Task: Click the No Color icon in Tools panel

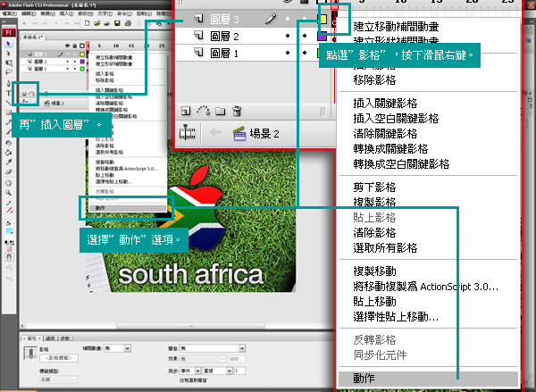Action: pos(10,249)
